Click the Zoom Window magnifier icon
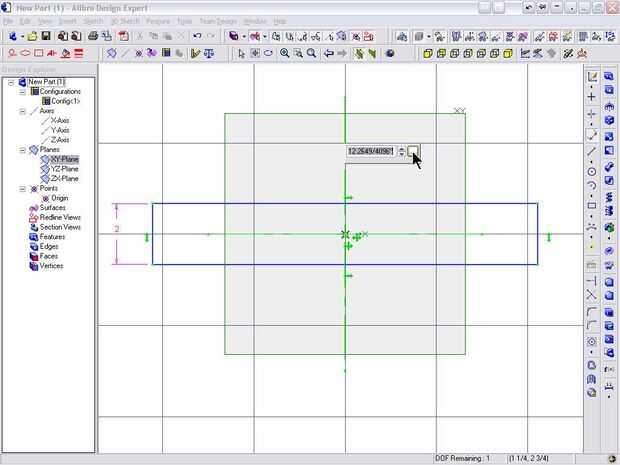Screen dimensions: 620x465 tap(298, 53)
